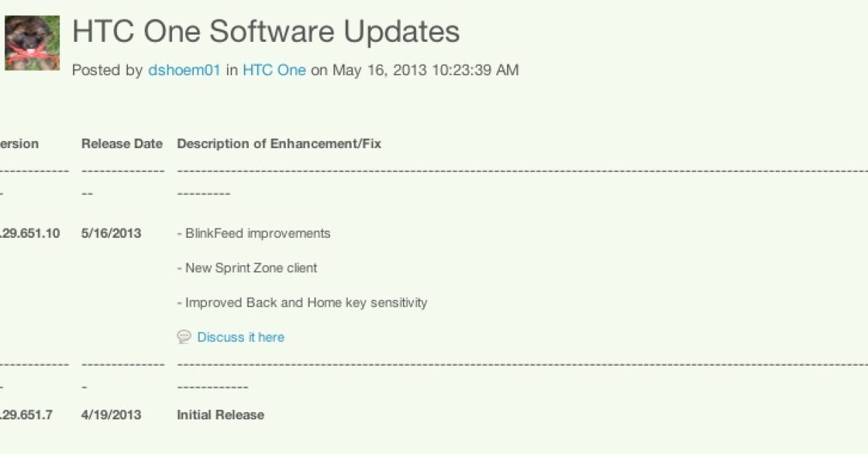This screenshot has width=868, height=454.
Task: Click the 5/16/2013 release date
Action: (x=111, y=234)
